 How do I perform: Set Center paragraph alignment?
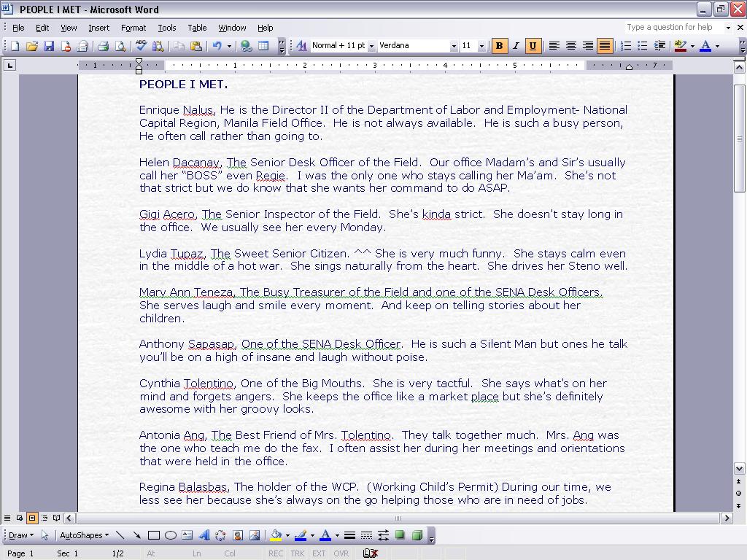(570, 46)
